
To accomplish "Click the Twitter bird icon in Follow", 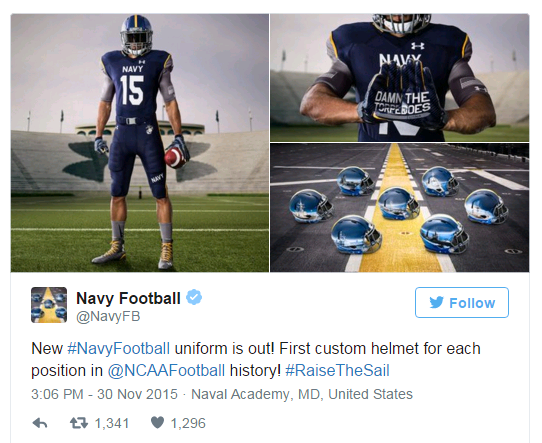I will [x=436, y=303].
